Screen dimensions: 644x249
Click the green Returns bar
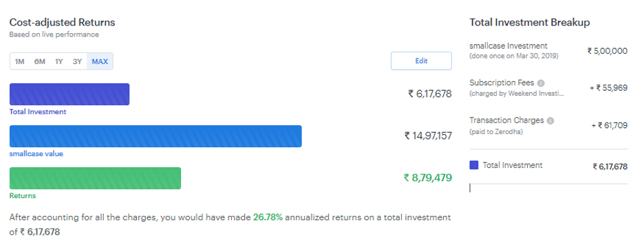coord(95,178)
